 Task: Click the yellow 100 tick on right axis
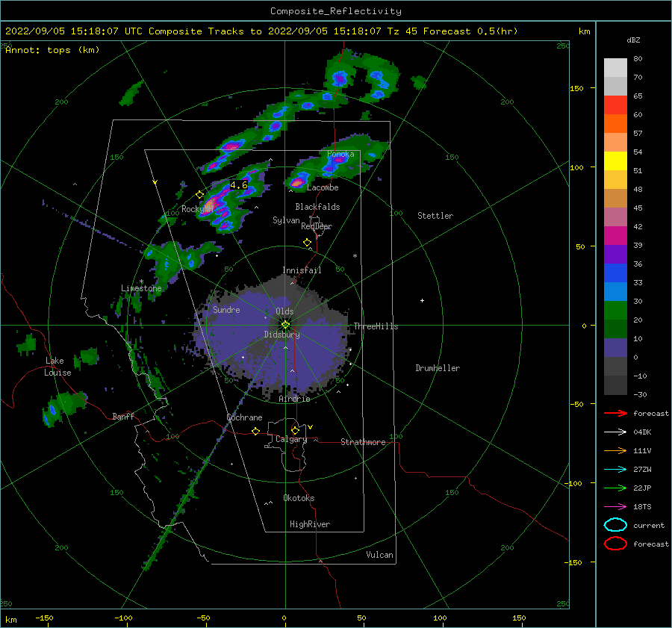coord(576,167)
